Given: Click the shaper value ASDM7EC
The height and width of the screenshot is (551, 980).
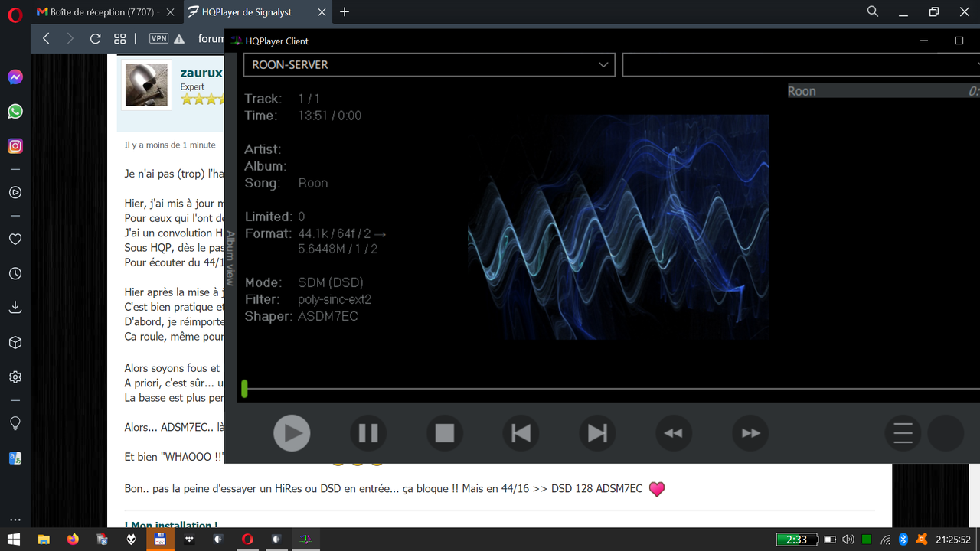Looking at the screenshot, I should 328,317.
